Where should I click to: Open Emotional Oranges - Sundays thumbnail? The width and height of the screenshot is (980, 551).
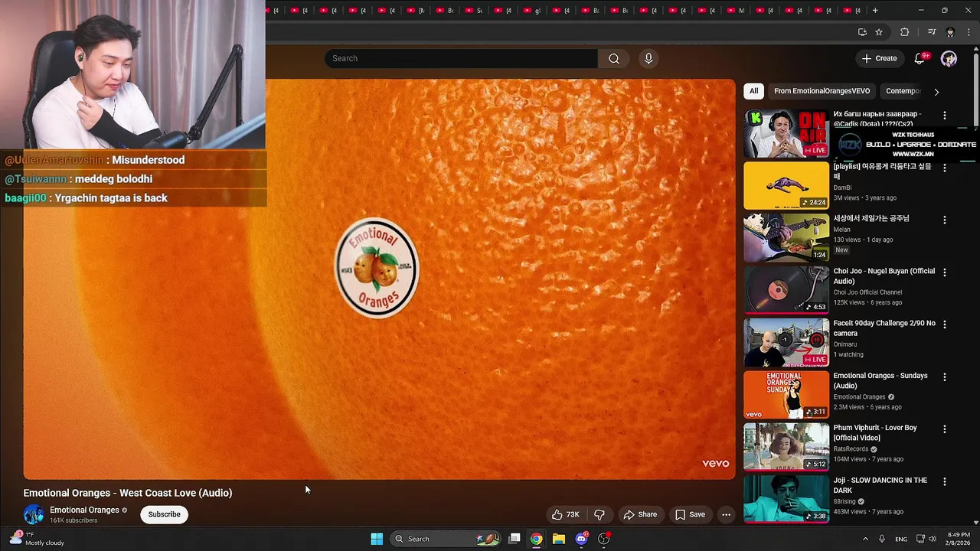coord(786,394)
